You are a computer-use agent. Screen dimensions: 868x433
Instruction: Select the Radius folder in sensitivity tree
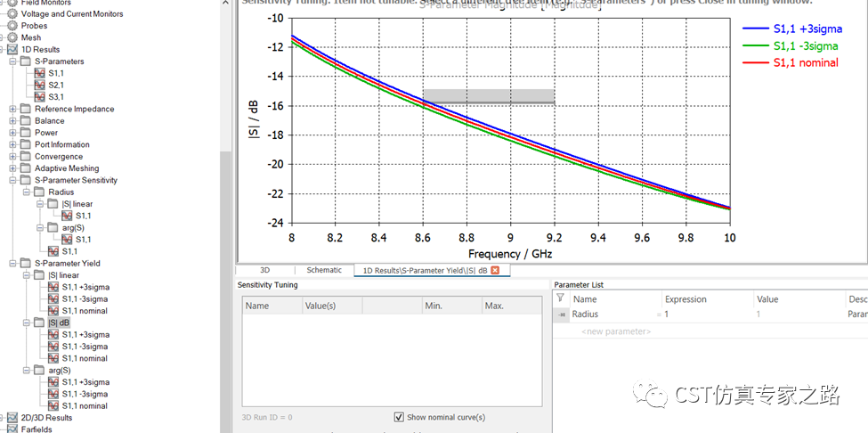point(61,192)
